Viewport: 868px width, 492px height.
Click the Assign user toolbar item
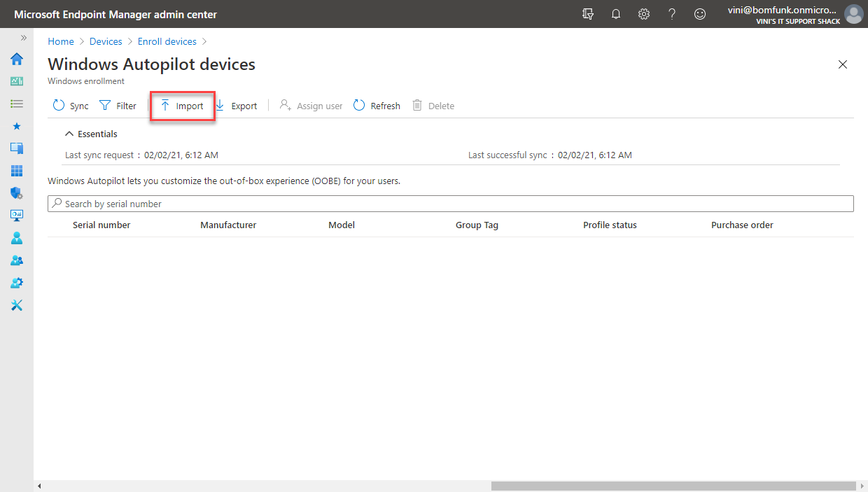click(311, 106)
